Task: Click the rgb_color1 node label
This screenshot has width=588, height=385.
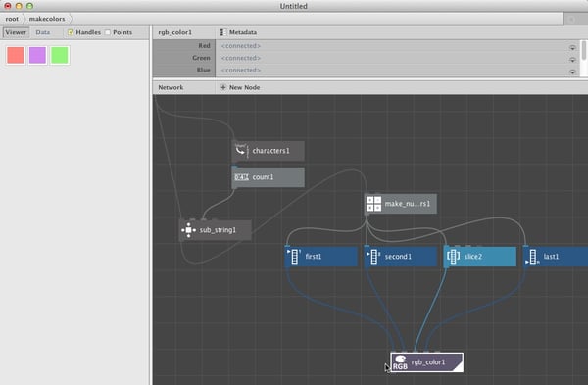Action: (428, 362)
